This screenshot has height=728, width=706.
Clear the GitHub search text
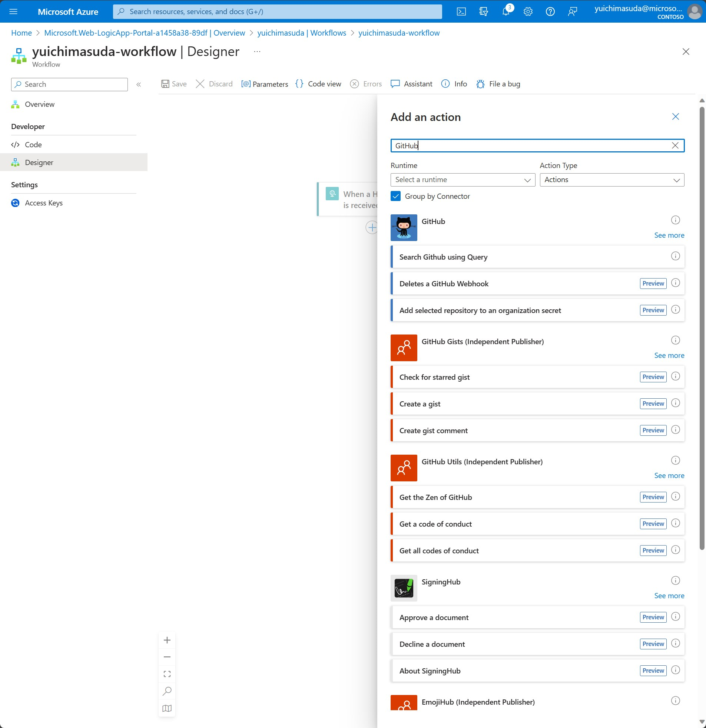pos(675,146)
